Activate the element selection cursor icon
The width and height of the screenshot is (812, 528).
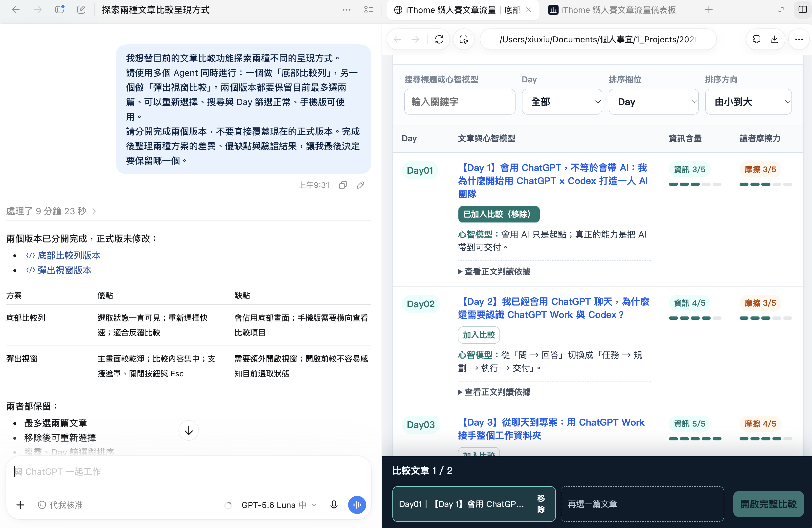click(x=464, y=40)
